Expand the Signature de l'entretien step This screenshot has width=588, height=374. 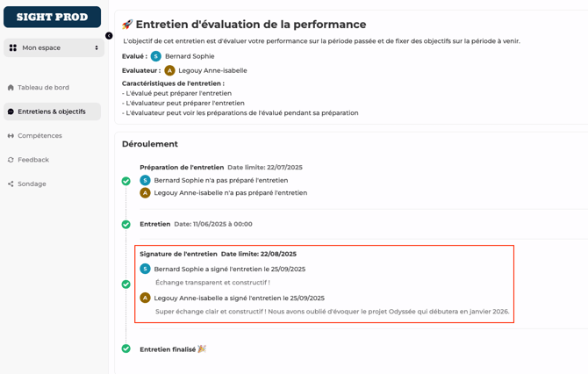178,254
